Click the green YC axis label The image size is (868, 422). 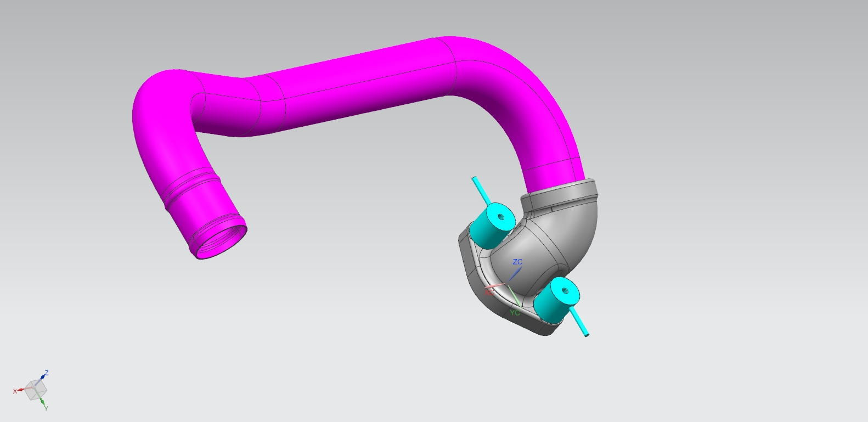click(514, 313)
